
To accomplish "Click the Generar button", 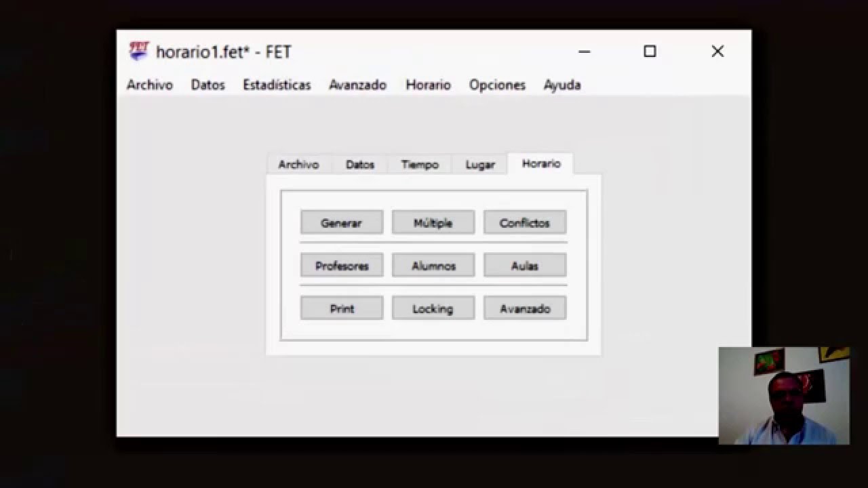I will (x=342, y=222).
